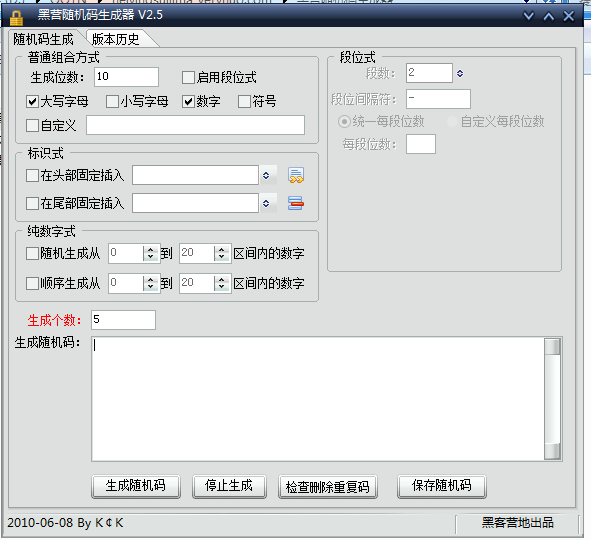Viewport: 591px width, 540px height.
Task: Focus the 在尾部固定插入 text field
Action: (x=195, y=203)
